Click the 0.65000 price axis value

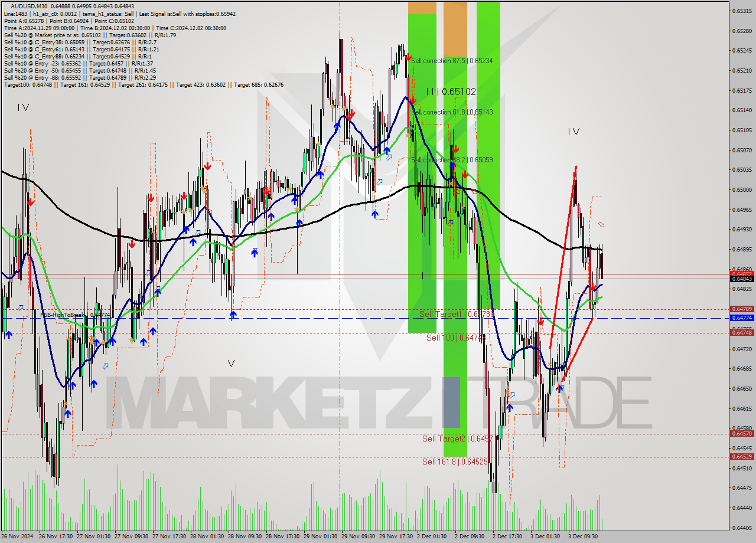point(742,189)
